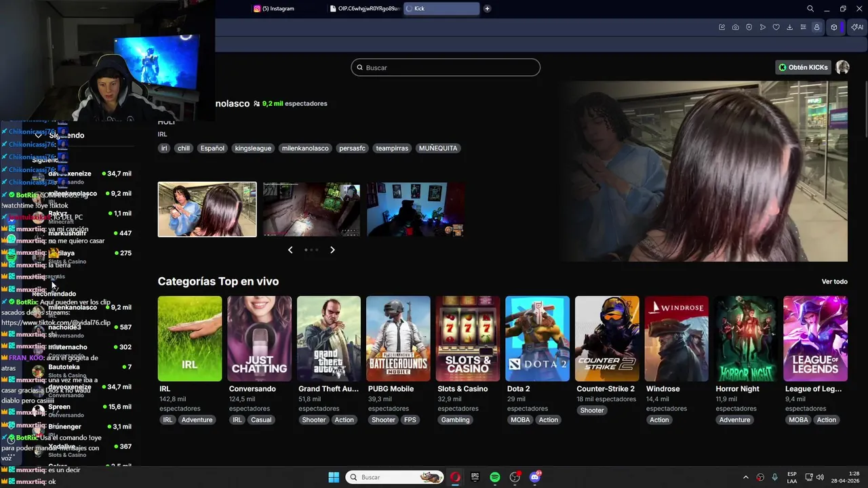Click the spectators icon next to 9,2 mil
This screenshot has height=488, width=868.
click(x=256, y=104)
